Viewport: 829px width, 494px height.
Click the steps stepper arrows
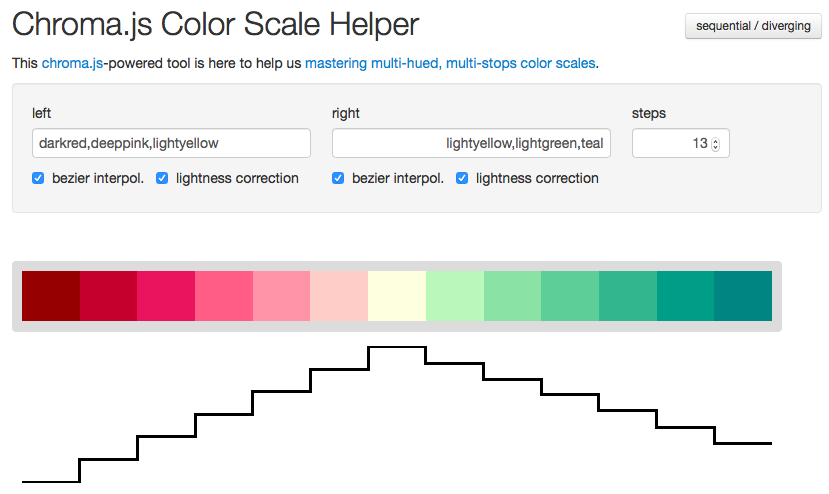[x=715, y=144]
